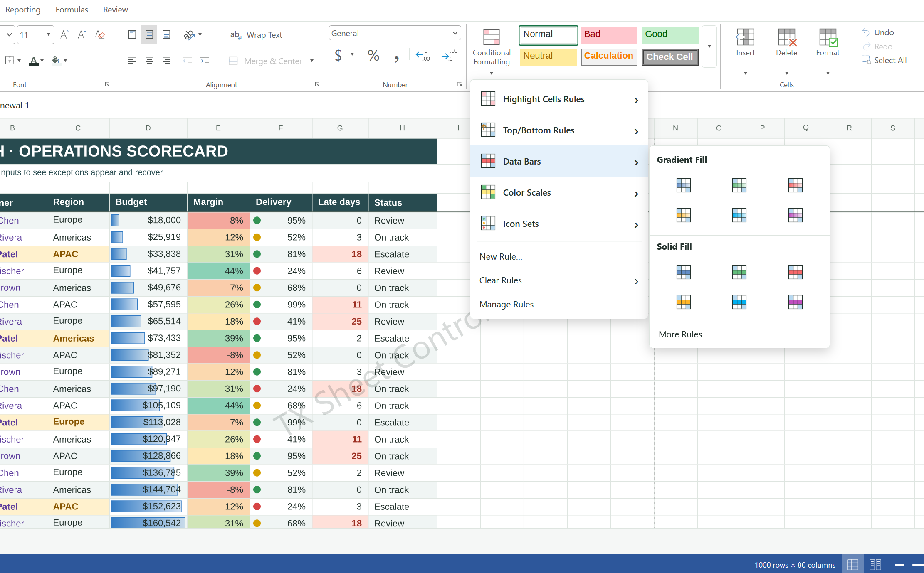924x573 pixels.
Task: Choose purple solid fill data bar
Action: pyautogui.click(x=796, y=302)
